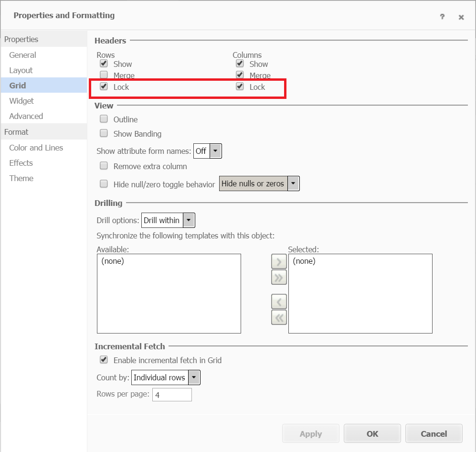Viewport: 476px width, 452px height.
Task: Open the Color and Lines section
Action: tap(36, 148)
